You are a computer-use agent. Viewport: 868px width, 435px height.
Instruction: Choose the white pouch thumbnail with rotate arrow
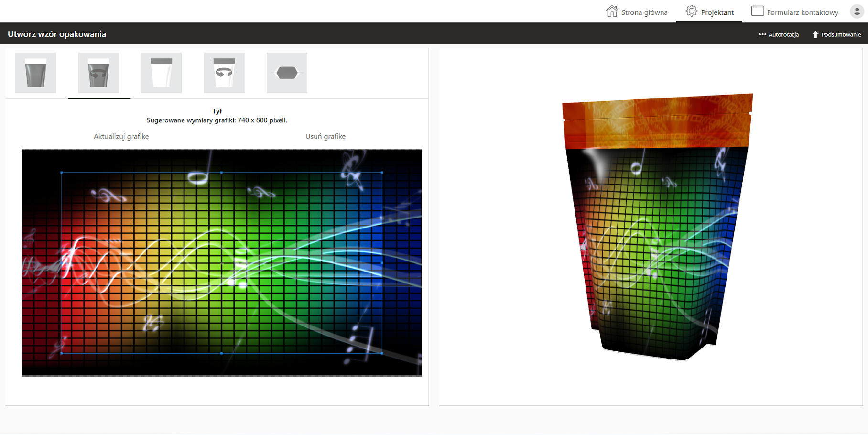pos(224,73)
